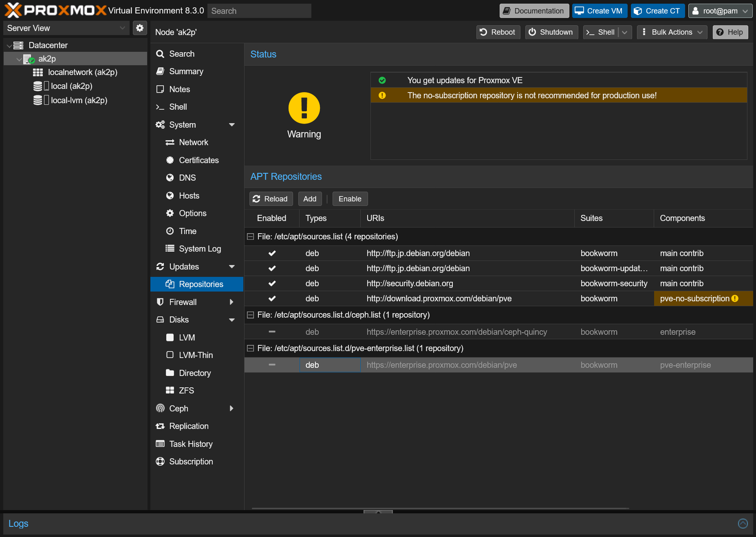Open the Replication menu item
756x537 pixels.
(x=197, y=426)
